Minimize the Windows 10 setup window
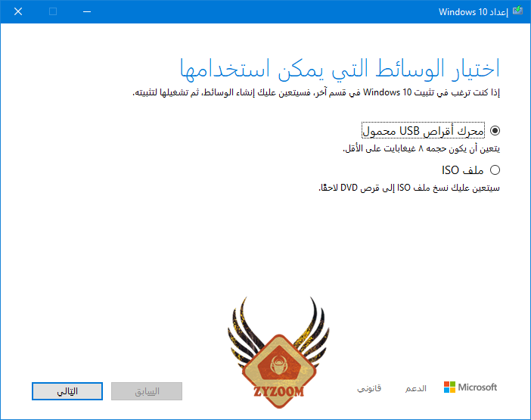This screenshot has width=531, height=420. point(87,11)
